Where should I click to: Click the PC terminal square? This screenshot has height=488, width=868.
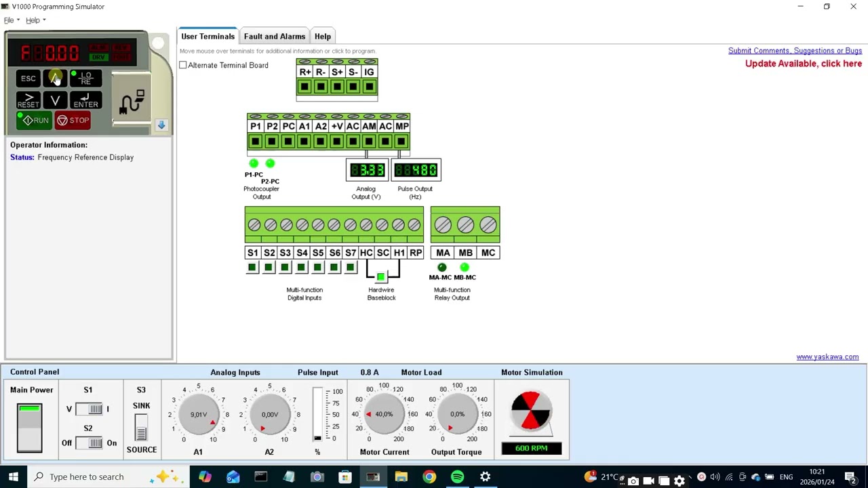point(288,142)
